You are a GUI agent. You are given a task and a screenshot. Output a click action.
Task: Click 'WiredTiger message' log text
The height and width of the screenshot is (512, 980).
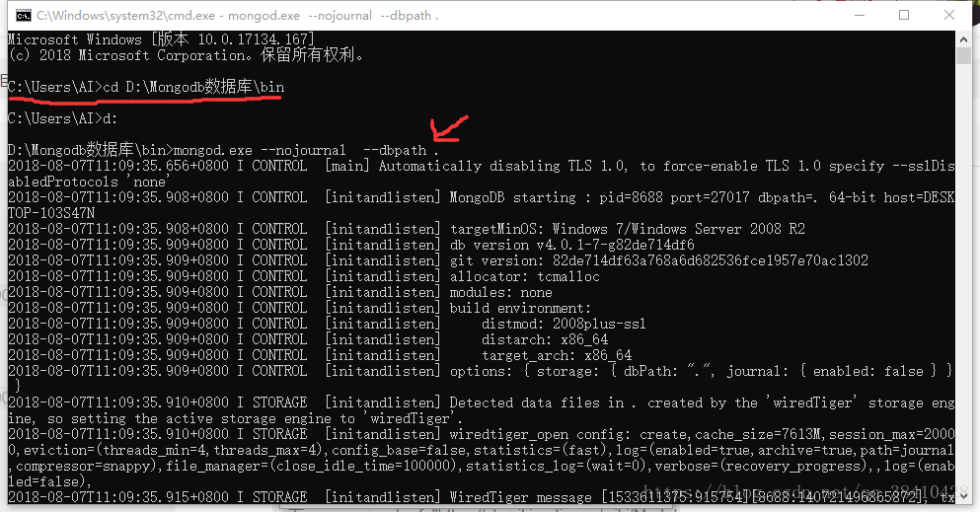(x=521, y=497)
